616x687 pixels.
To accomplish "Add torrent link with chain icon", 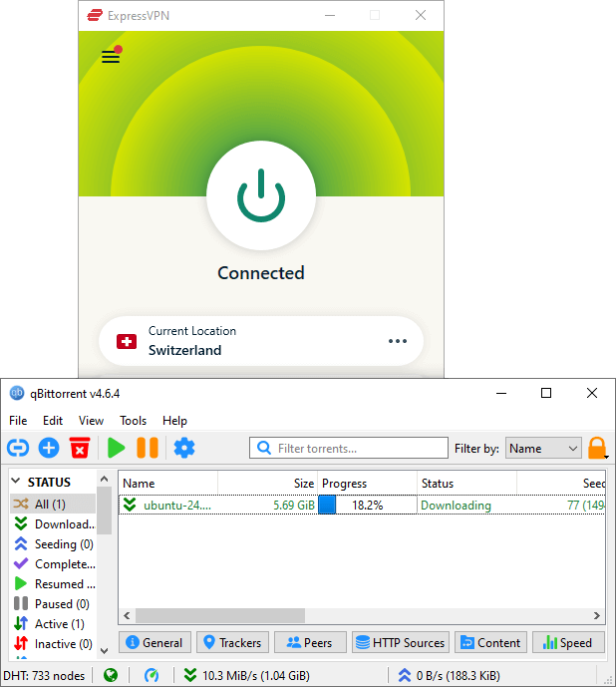I will pyautogui.click(x=18, y=448).
